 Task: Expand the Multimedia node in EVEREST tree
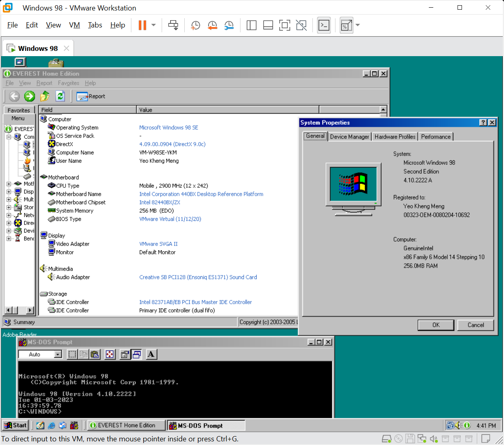point(9,199)
